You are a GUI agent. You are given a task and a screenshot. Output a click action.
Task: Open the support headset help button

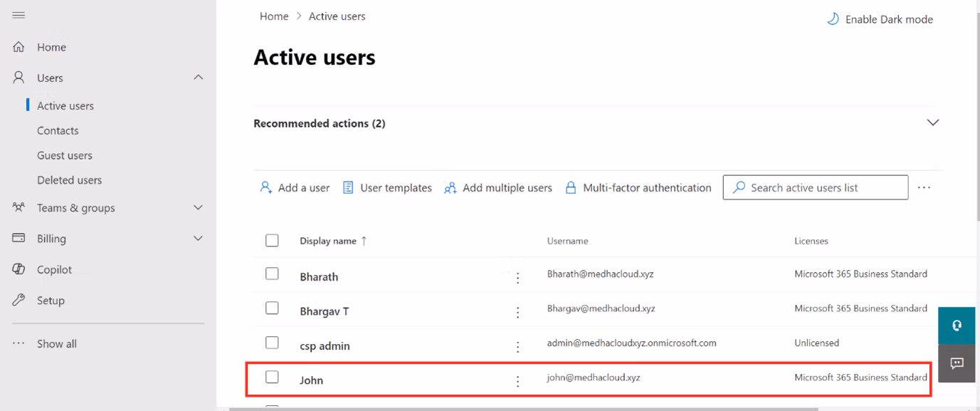click(957, 326)
